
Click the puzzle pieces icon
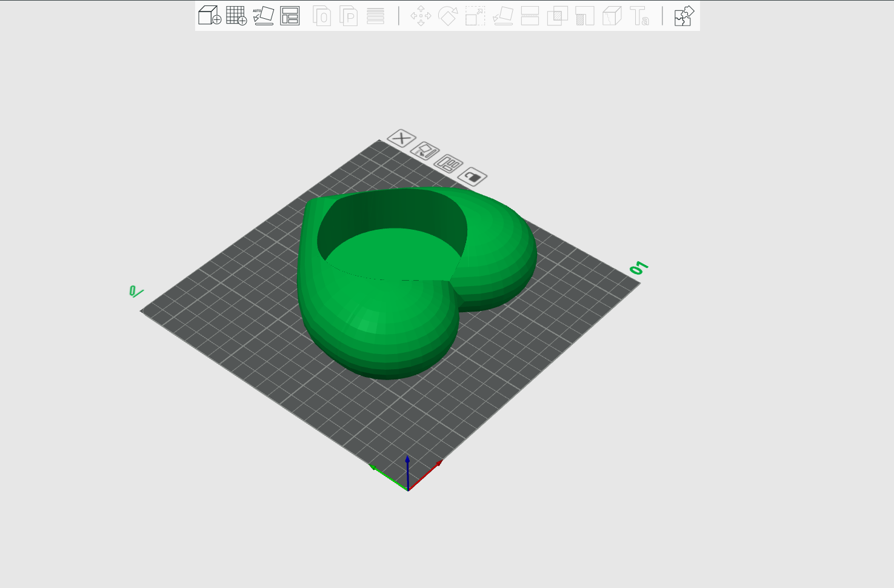[x=684, y=16]
